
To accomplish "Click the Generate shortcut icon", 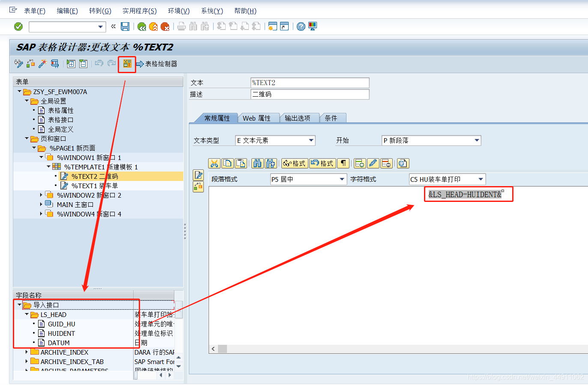I will point(284,27).
